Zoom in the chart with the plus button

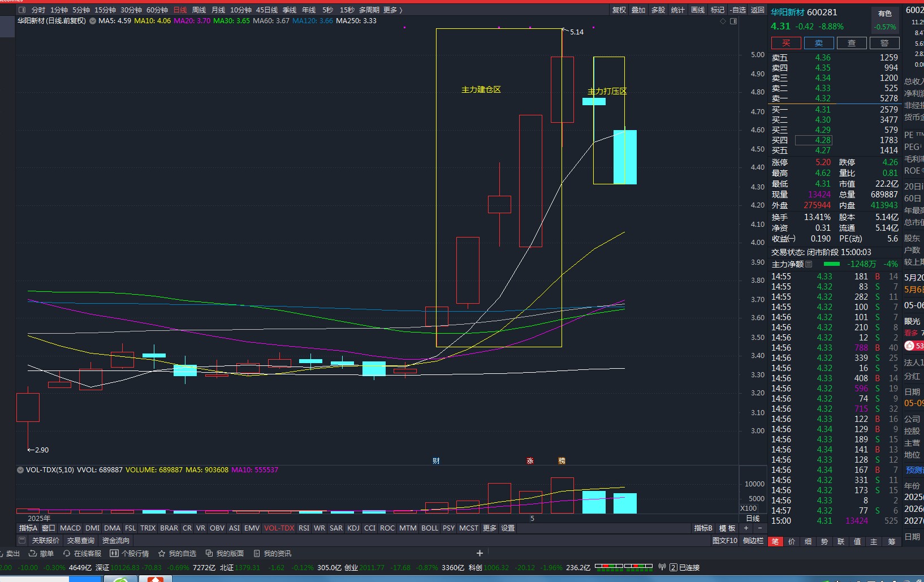coord(746,528)
